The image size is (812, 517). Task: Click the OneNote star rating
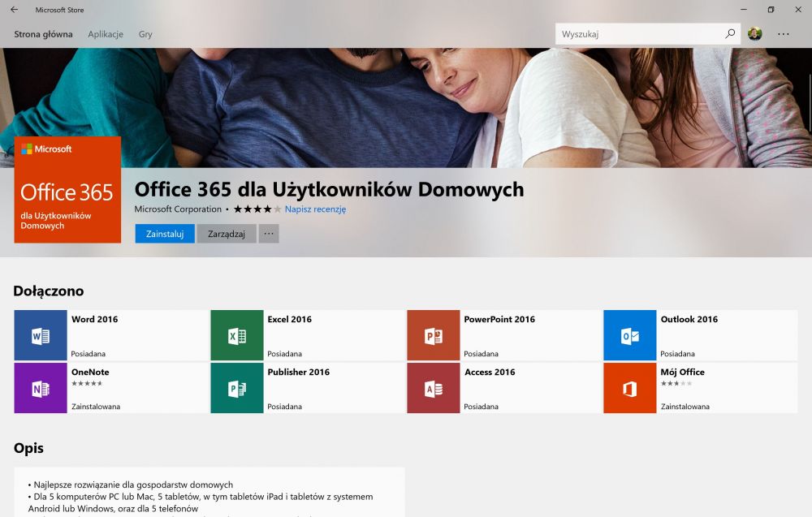(x=87, y=383)
